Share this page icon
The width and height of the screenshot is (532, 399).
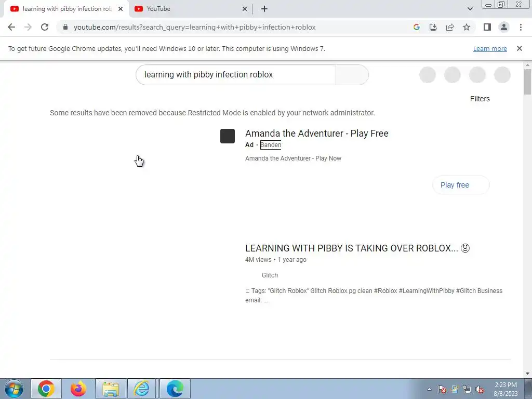(450, 27)
